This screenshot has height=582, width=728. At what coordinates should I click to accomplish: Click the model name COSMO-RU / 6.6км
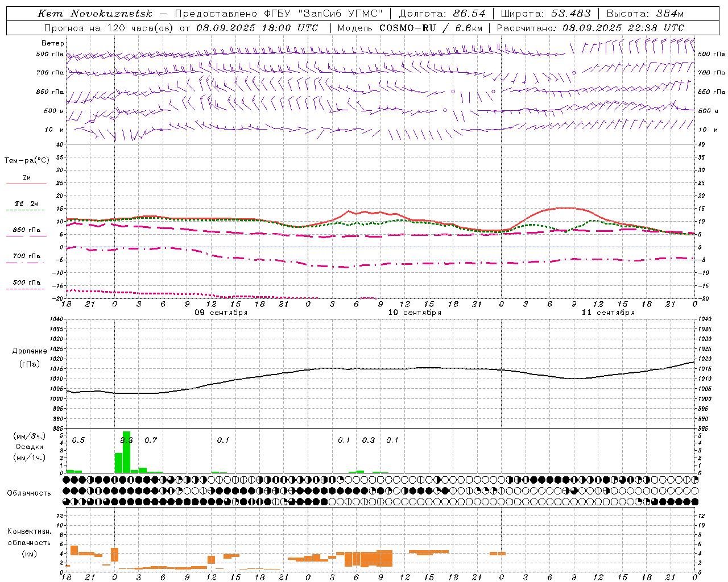tap(431, 28)
